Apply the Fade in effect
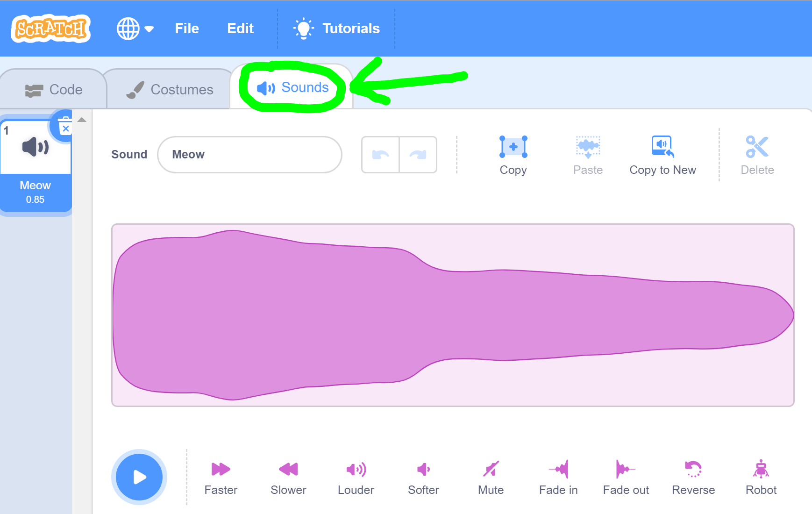Image resolution: width=812 pixels, height=514 pixels. 558,478
